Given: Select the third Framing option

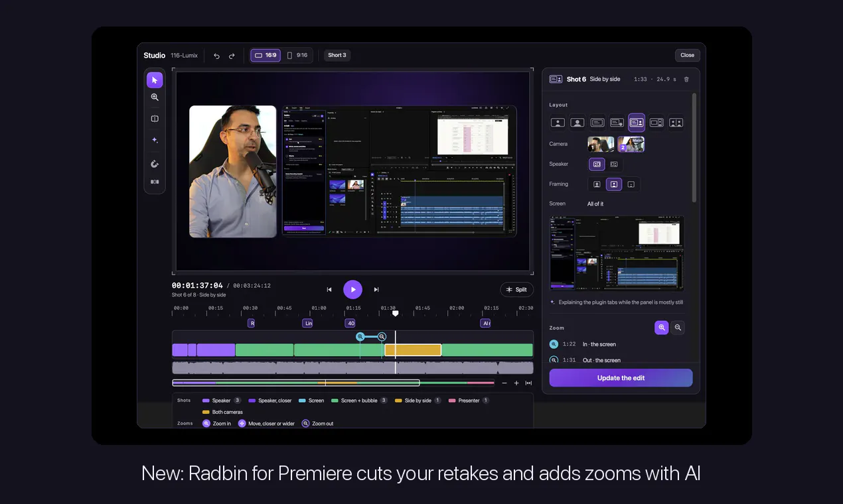Looking at the screenshot, I should tap(631, 184).
